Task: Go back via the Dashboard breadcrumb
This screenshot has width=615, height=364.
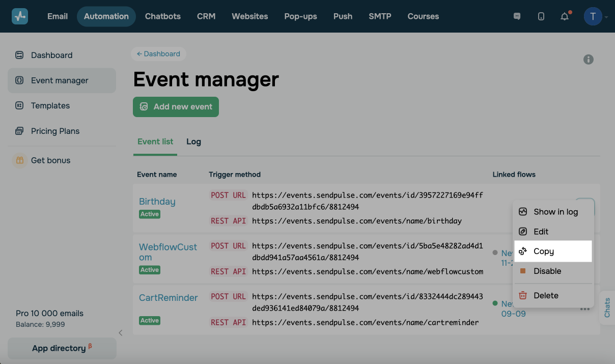Action: point(158,54)
